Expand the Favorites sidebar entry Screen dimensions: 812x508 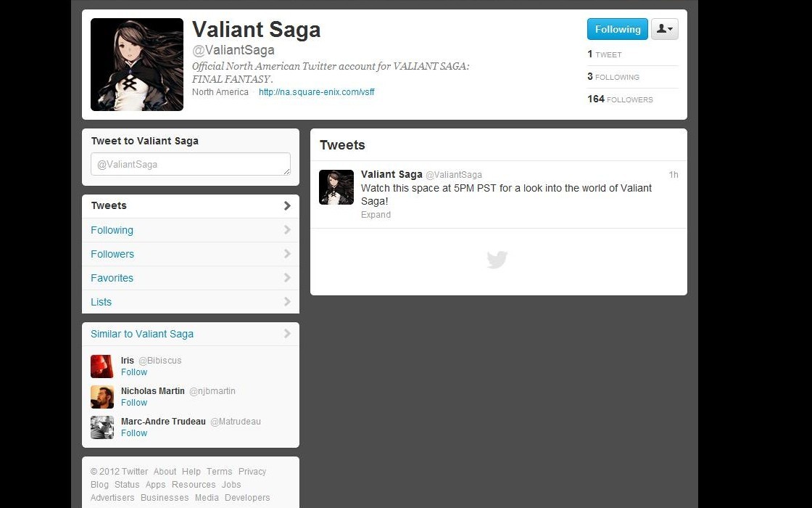click(112, 278)
